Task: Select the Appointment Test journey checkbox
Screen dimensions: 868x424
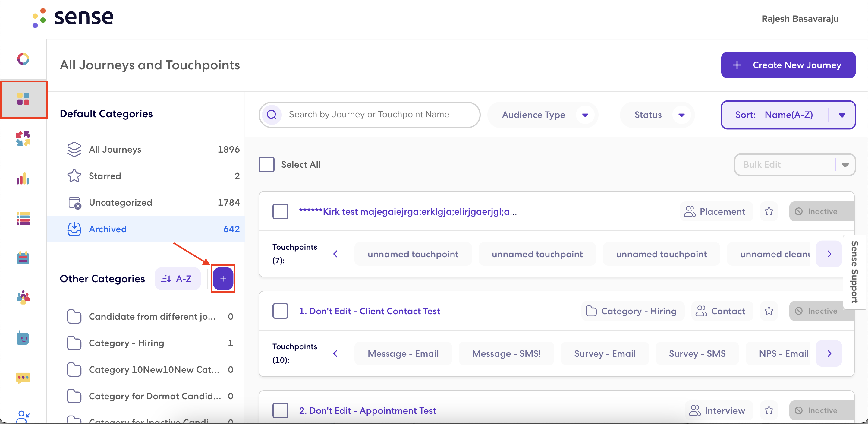Action: pyautogui.click(x=280, y=410)
